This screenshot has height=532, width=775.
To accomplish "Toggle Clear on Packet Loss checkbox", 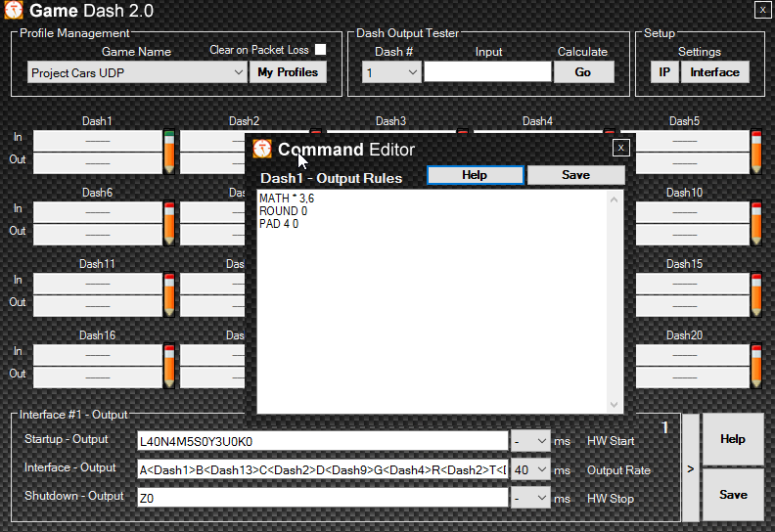I will [x=320, y=50].
